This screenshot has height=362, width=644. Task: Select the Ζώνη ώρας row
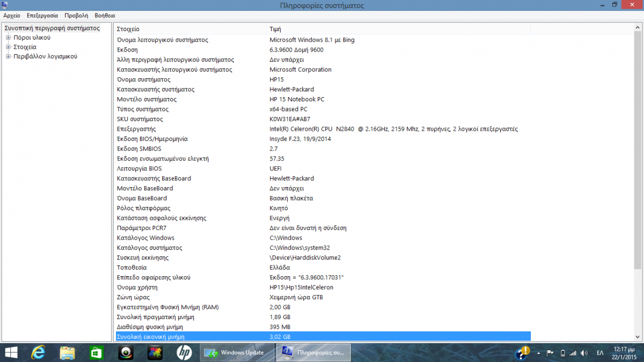point(323,297)
